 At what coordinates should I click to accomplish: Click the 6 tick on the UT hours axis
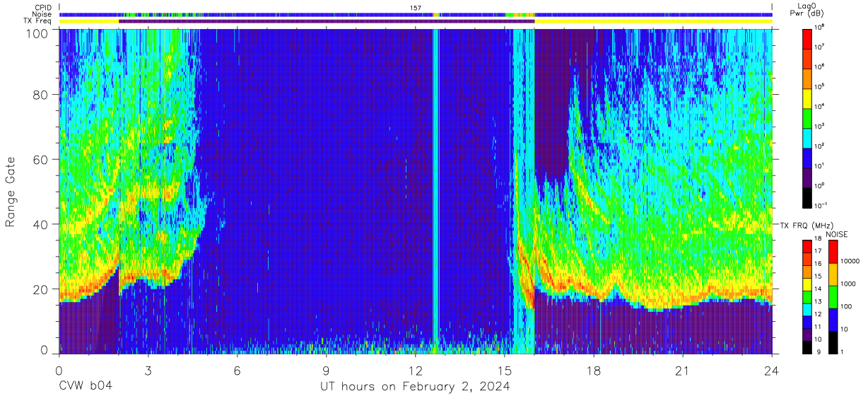point(237,370)
